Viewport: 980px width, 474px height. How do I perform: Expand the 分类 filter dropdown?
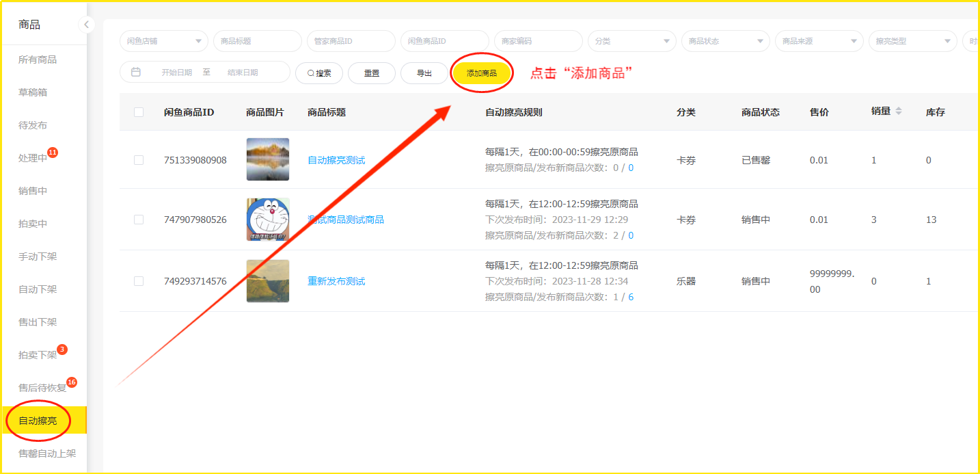click(x=631, y=41)
